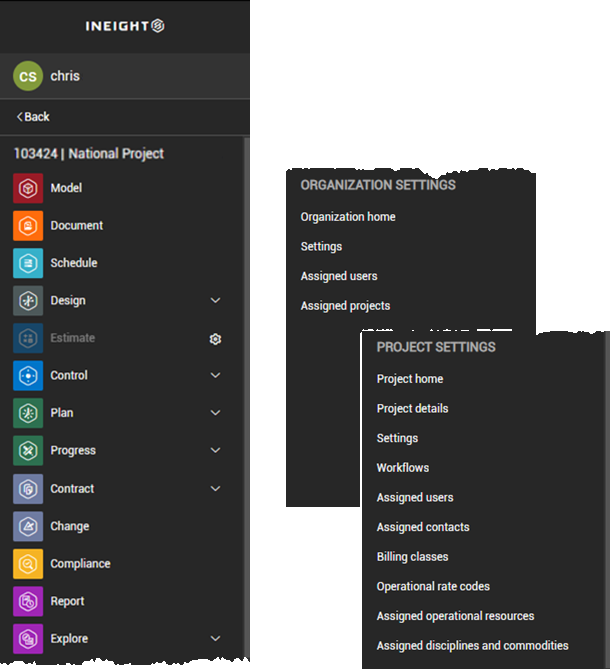The width and height of the screenshot is (610, 669).
Task: Click the CS user avatar
Action: (27, 76)
